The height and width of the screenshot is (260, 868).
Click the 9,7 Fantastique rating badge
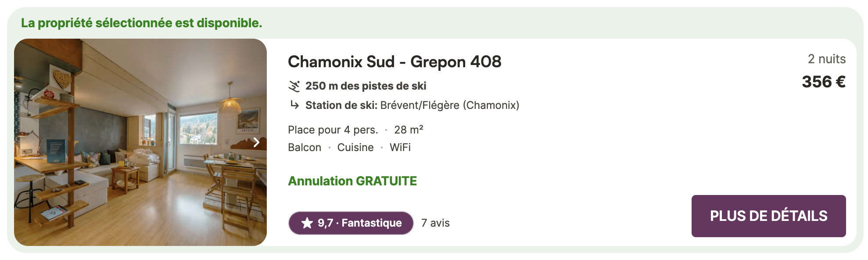[351, 223]
